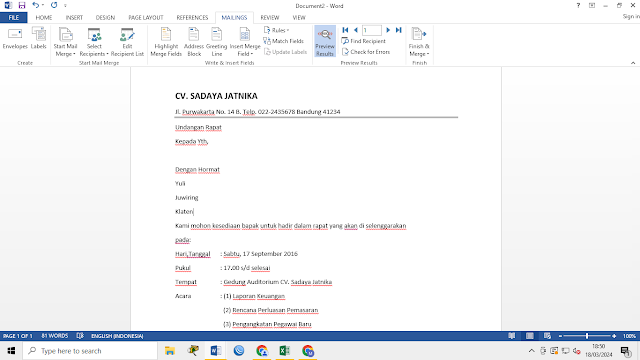Image resolution: width=640 pixels, height=360 pixels.
Task: Switch to the DESIGN tab
Action: coord(105,18)
